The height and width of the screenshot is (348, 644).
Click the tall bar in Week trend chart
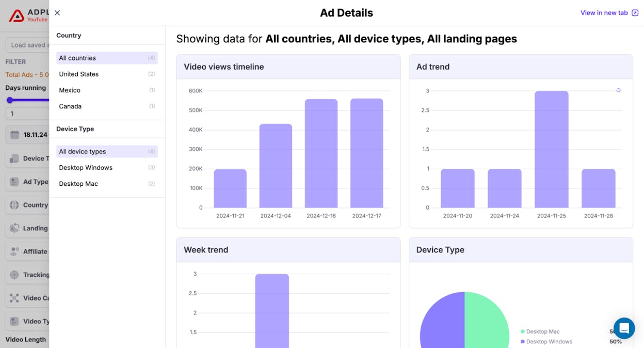click(272, 311)
